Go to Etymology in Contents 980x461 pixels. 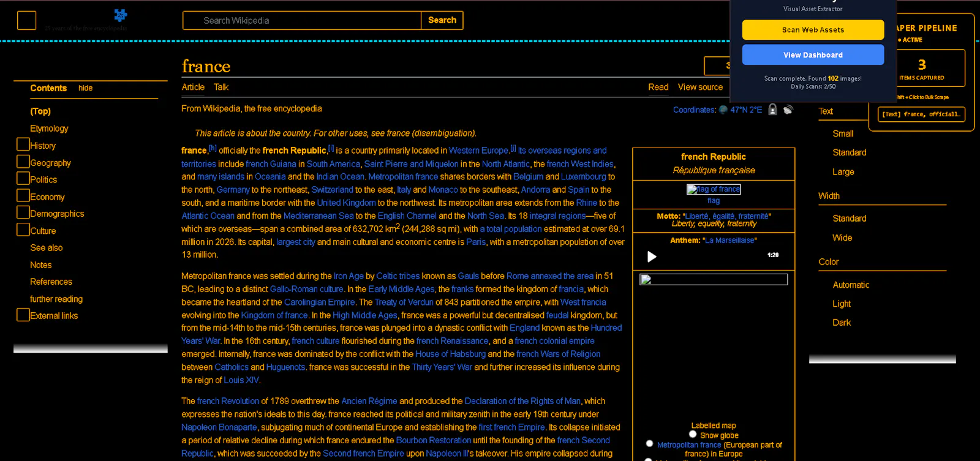click(49, 129)
